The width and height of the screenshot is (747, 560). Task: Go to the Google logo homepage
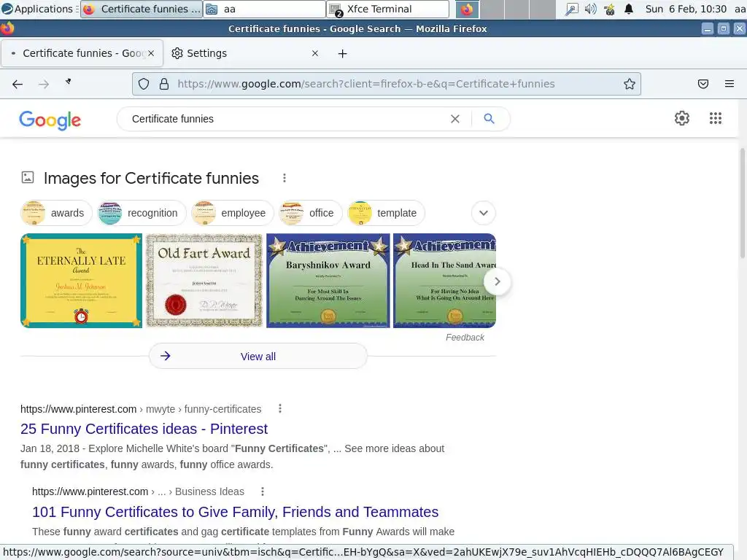click(x=50, y=120)
